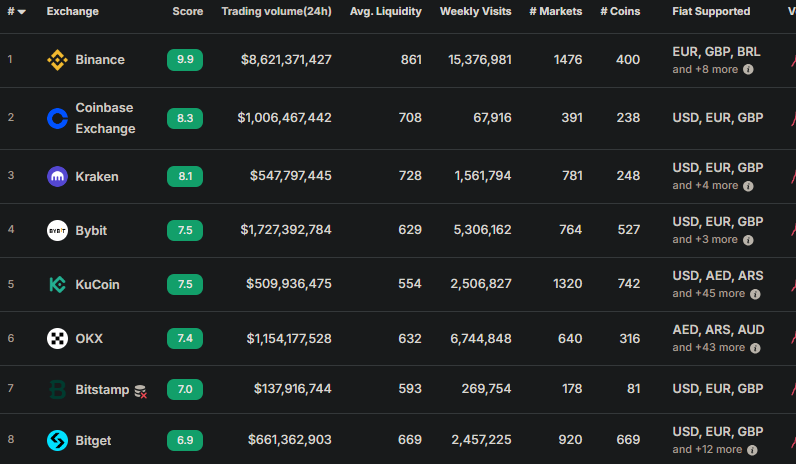
Task: Click Bitstamp volume $137,916,744
Action: [x=292, y=389]
